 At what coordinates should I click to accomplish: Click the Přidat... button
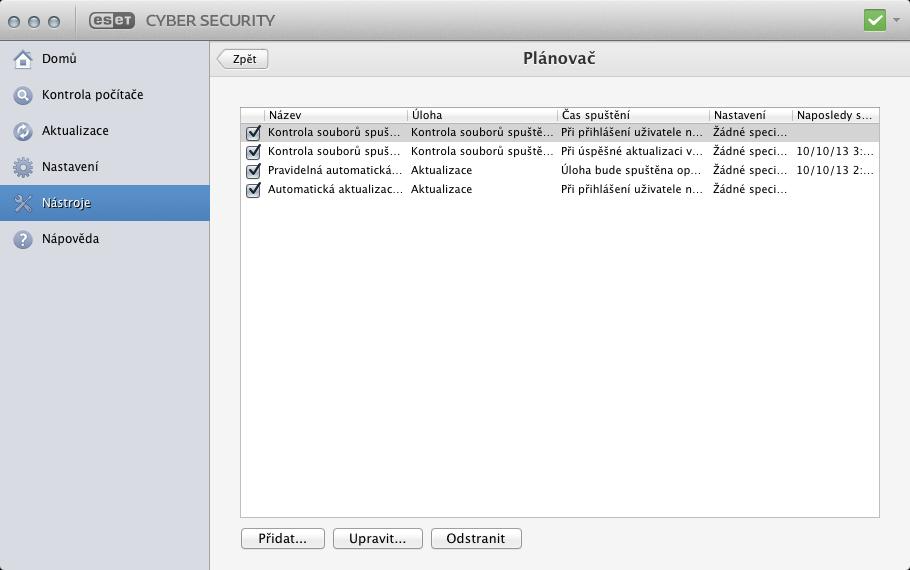point(283,539)
